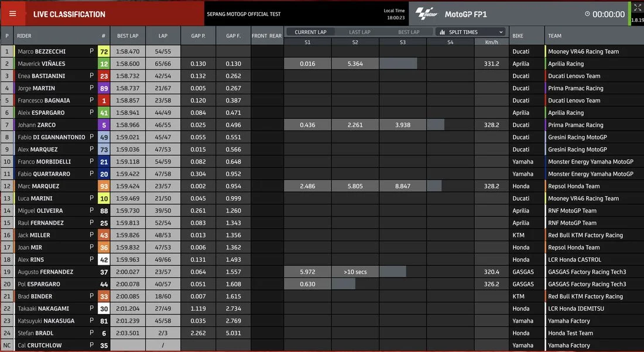Click position 24 cell
The width and height of the screenshot is (644, 352).
pyautogui.click(x=7, y=333)
